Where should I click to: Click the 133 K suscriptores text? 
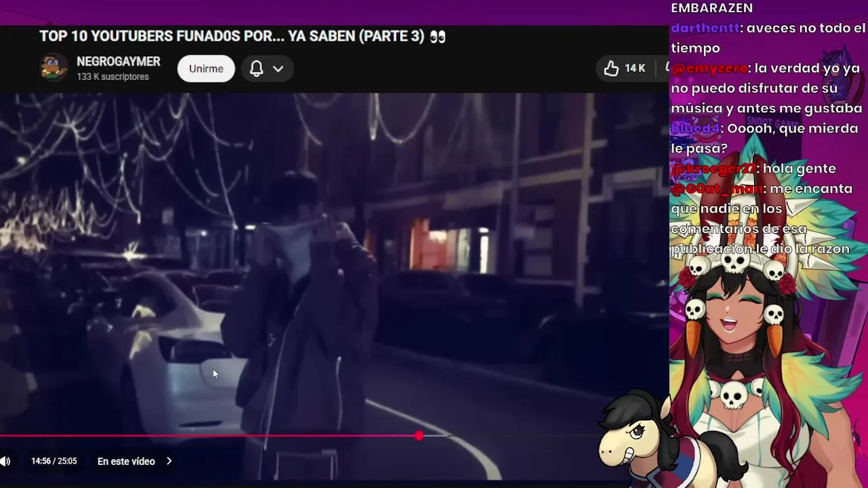113,77
